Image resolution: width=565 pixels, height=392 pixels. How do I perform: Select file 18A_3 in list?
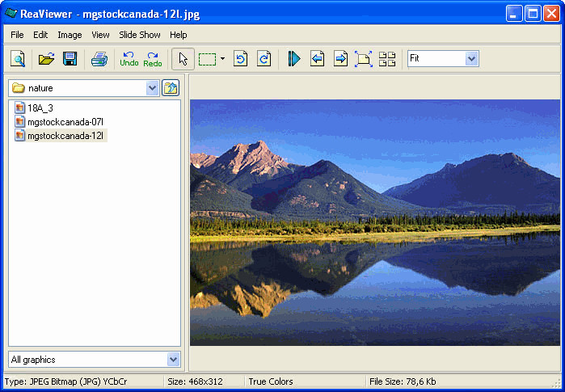(40, 107)
